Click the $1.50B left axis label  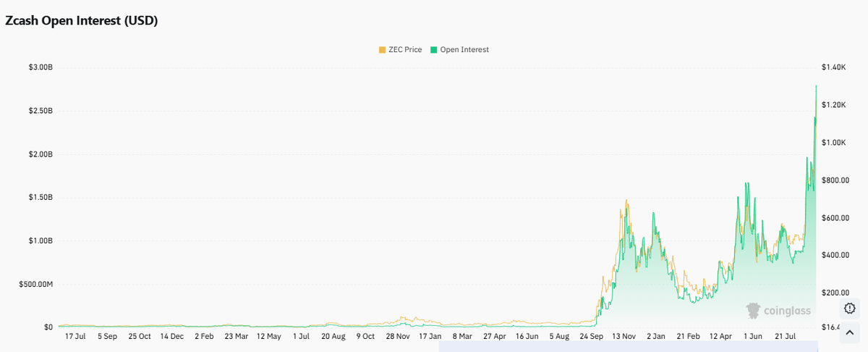39,197
